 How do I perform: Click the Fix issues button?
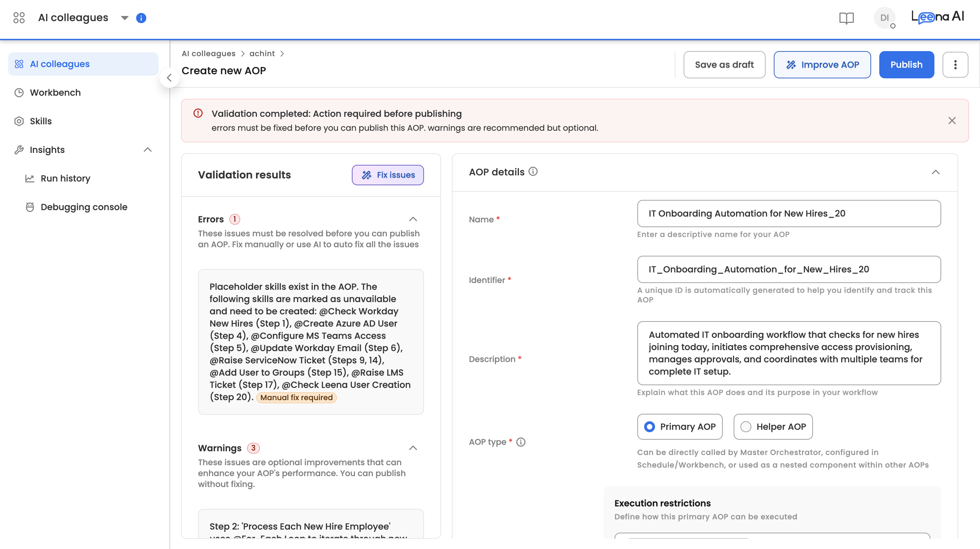388,175
